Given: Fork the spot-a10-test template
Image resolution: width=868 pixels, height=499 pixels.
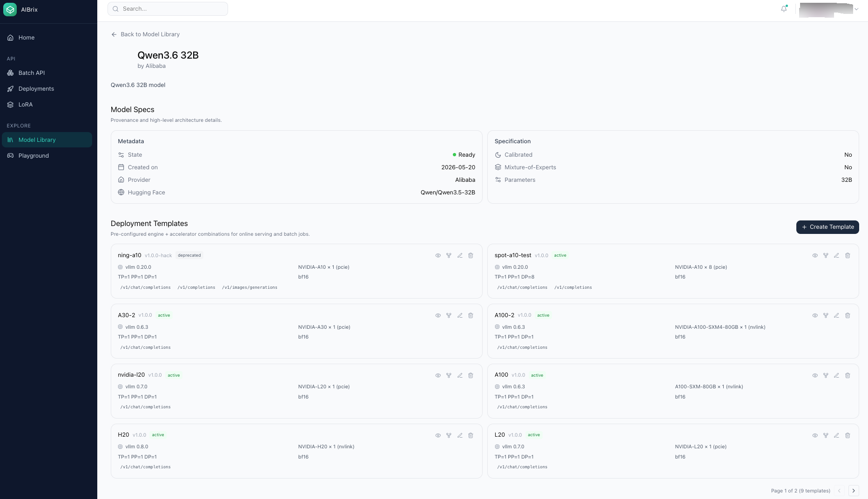Looking at the screenshot, I should [x=826, y=255].
